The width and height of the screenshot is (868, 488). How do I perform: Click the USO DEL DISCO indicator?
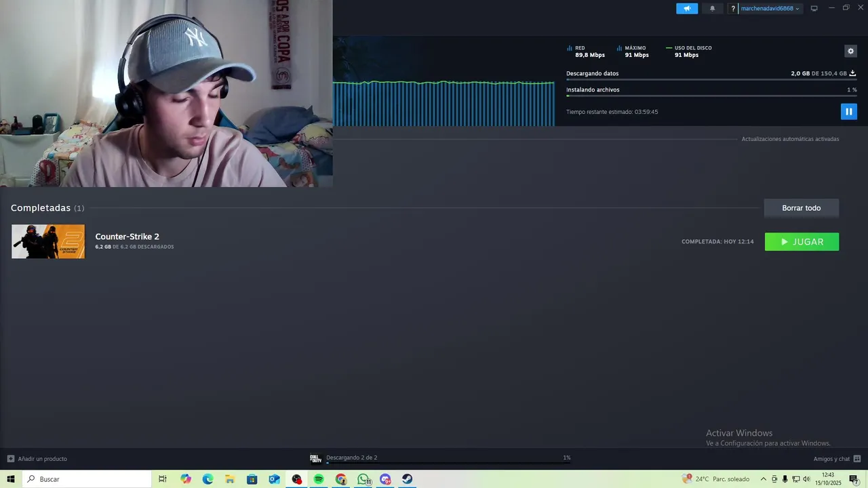pyautogui.click(x=689, y=52)
